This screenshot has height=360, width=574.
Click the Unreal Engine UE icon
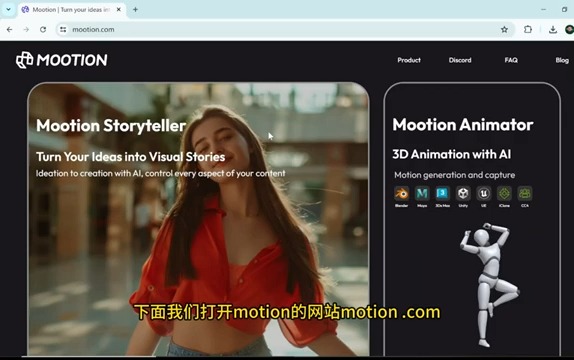click(x=484, y=193)
